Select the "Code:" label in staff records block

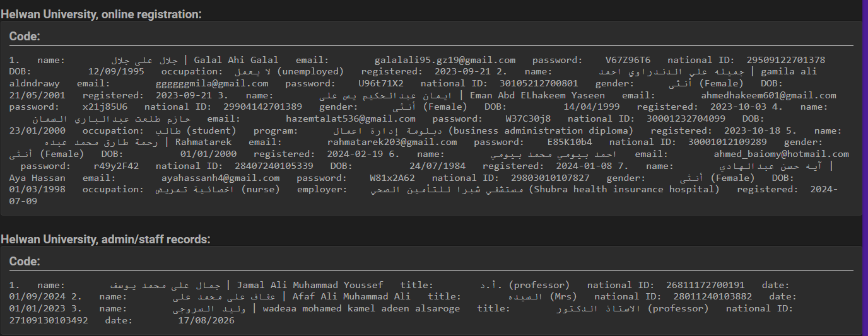(25, 261)
